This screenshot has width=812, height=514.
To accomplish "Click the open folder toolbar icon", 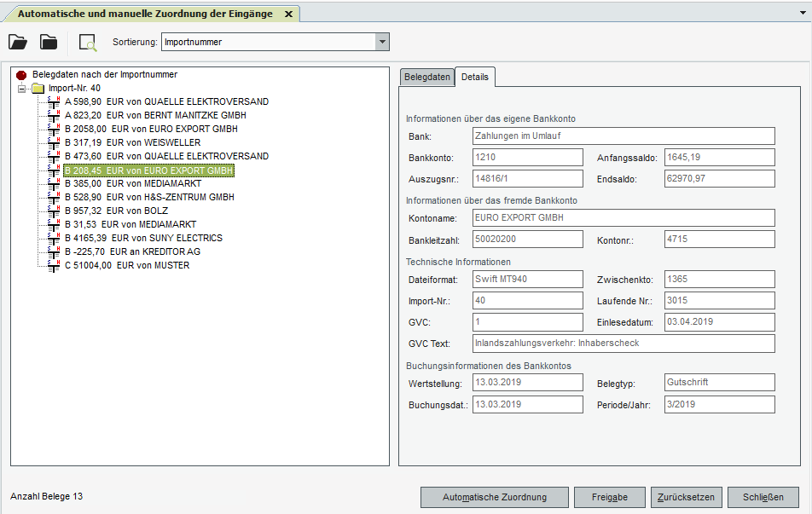I will coord(18,42).
